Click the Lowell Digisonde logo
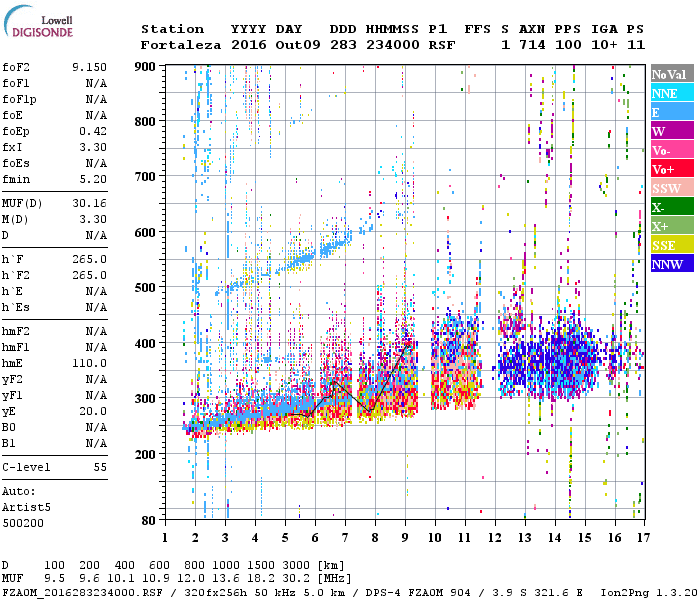The image size is (700, 600). tap(38, 22)
